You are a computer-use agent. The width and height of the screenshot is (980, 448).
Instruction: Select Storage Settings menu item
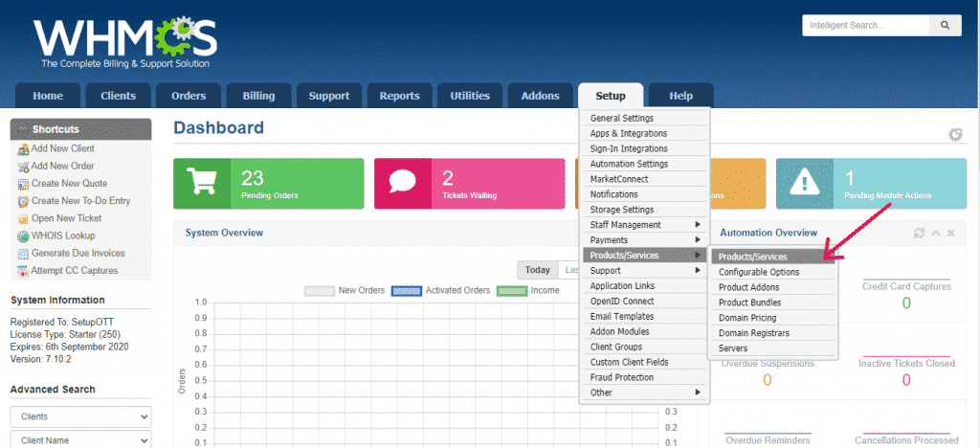(x=644, y=210)
